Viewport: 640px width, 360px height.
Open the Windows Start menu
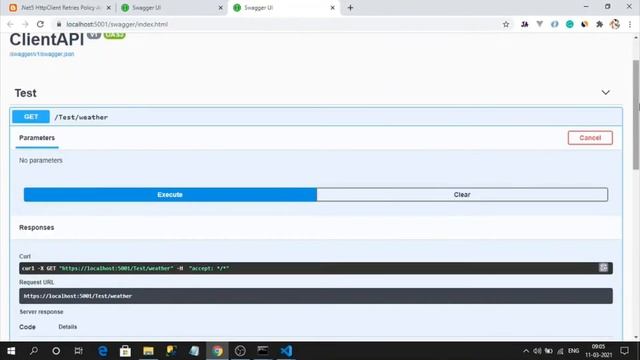(x=11, y=351)
